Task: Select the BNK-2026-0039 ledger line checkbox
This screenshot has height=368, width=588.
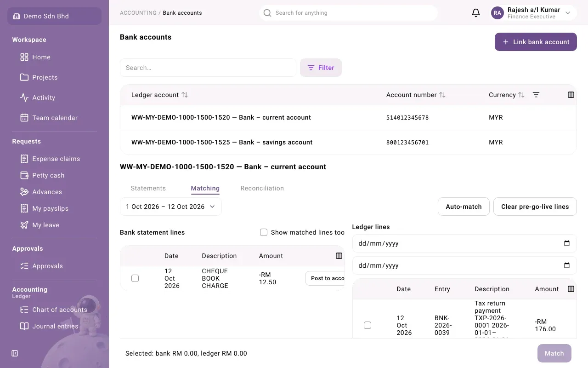Action: click(367, 325)
